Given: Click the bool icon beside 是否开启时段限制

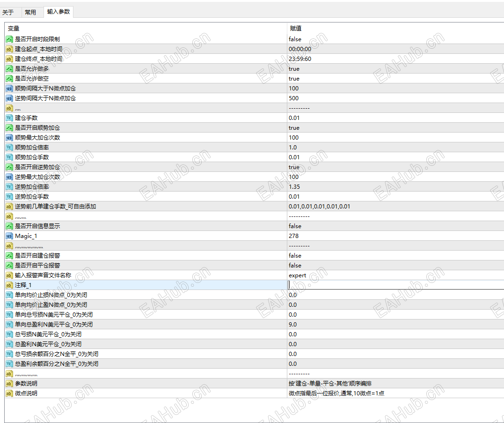Looking at the screenshot, I should (x=9, y=39).
